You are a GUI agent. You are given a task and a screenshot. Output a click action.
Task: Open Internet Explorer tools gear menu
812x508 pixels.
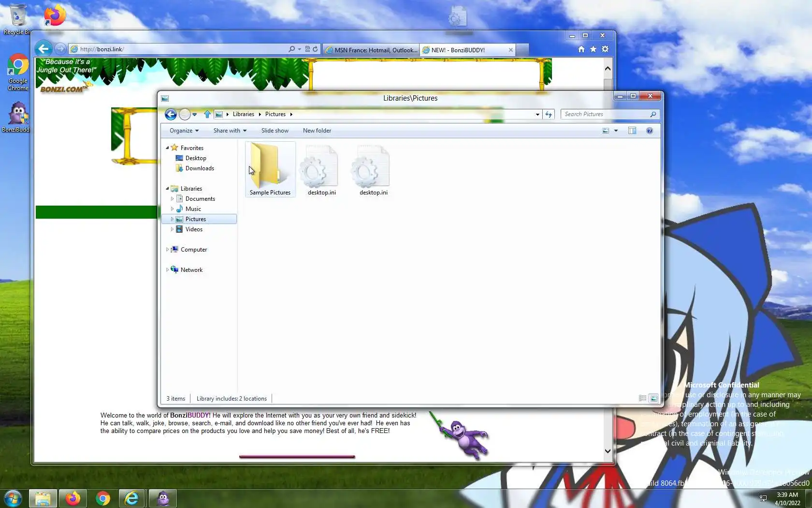605,49
